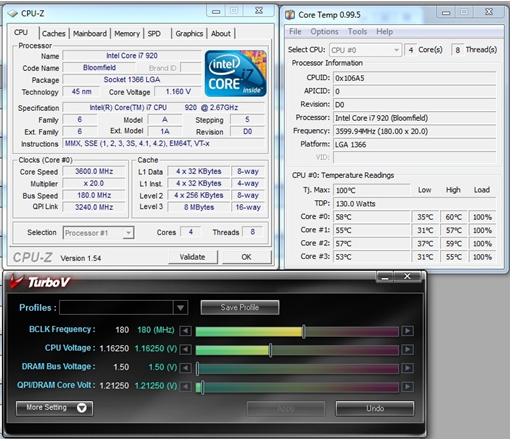Click the Core Speed 3600.0 MHz value
This screenshot has width=512, height=441.
[x=94, y=172]
